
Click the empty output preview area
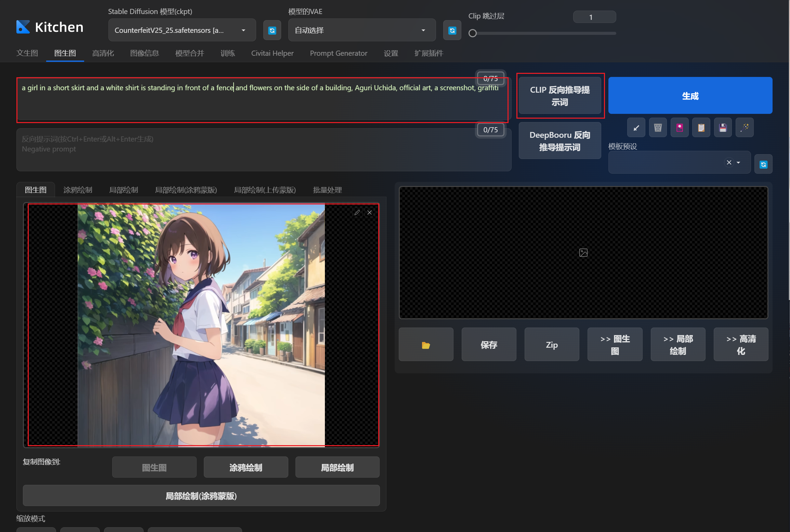point(583,252)
